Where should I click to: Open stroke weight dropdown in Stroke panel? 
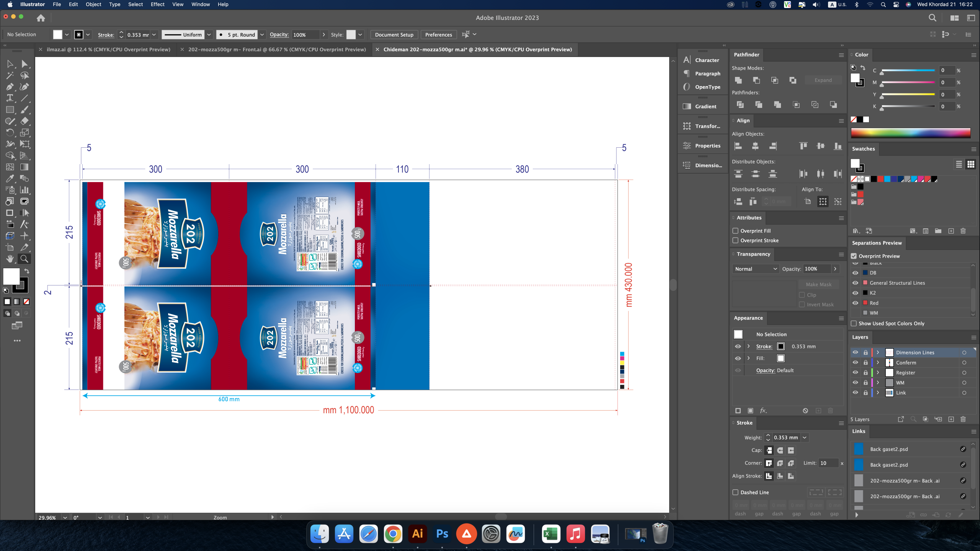pos(805,438)
